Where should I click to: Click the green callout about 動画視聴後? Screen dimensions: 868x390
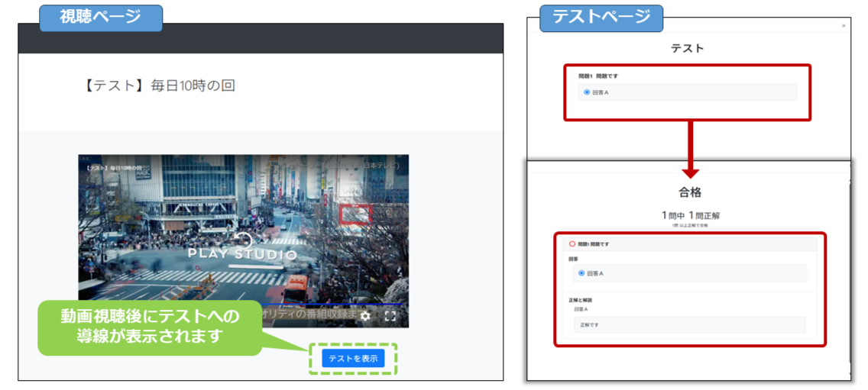(150, 326)
